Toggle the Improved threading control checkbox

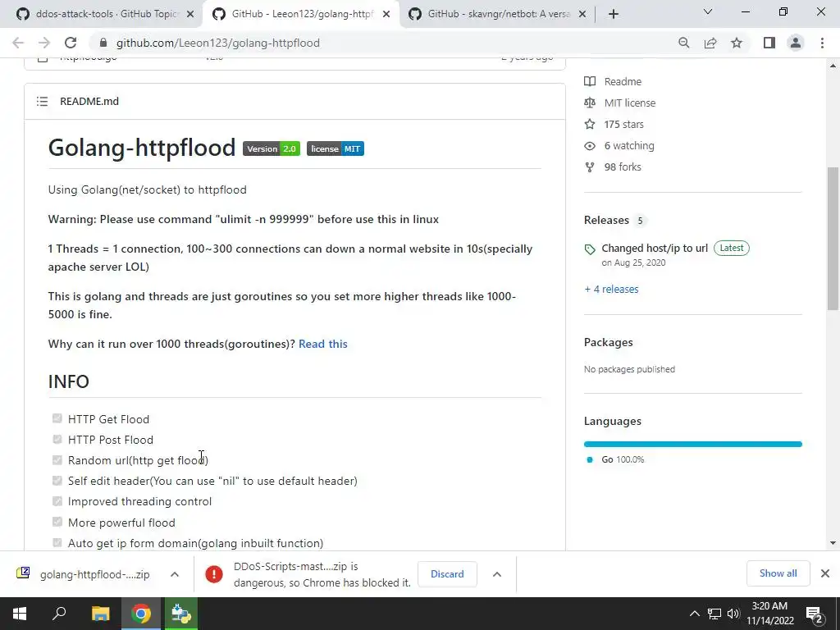pos(57,501)
